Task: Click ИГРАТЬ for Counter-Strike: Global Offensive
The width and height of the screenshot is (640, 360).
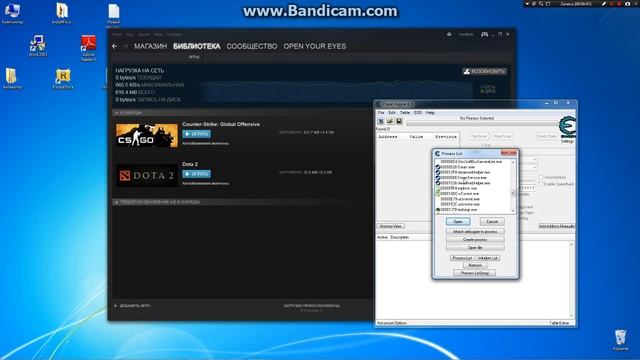Action: [196, 134]
